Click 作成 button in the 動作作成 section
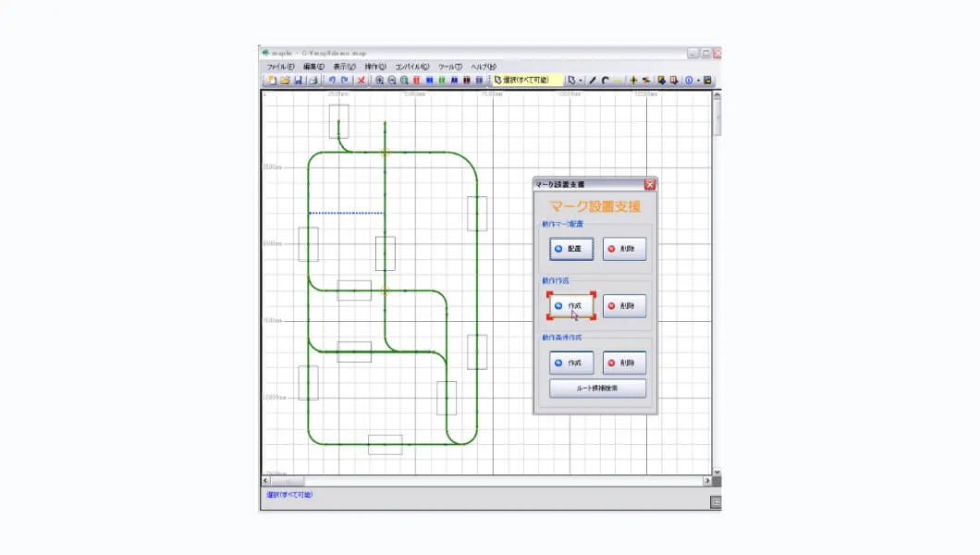The width and height of the screenshot is (980, 555). click(570, 306)
